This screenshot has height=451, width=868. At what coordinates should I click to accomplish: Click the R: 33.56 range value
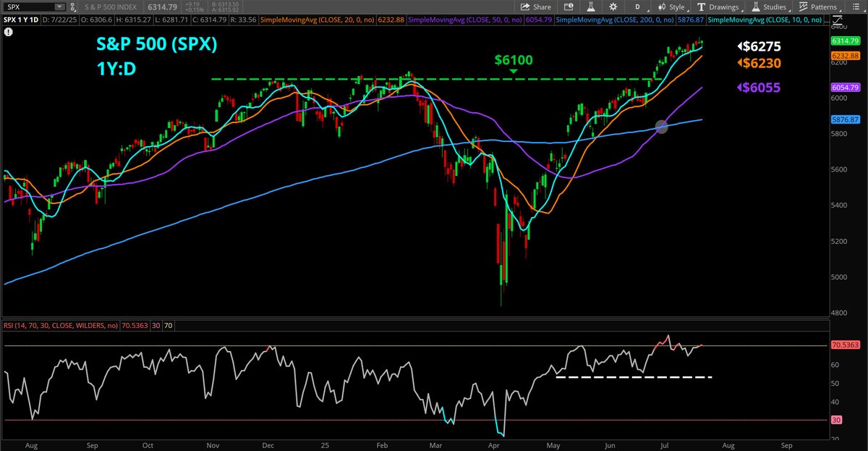point(243,20)
